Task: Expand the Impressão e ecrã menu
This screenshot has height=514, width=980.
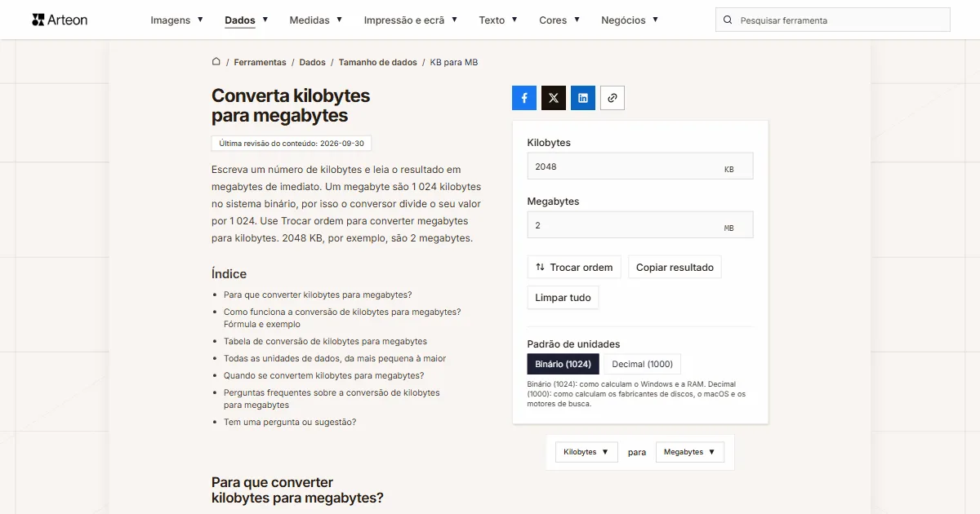Action: click(x=411, y=20)
